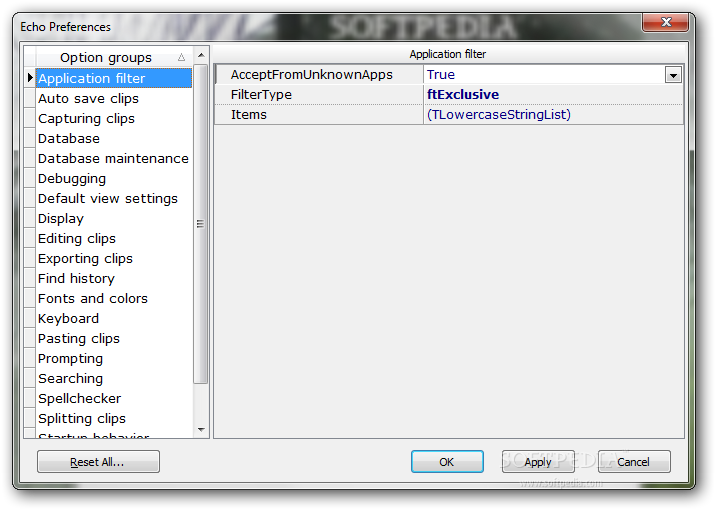Select Fonts and colors group

[x=114, y=299]
